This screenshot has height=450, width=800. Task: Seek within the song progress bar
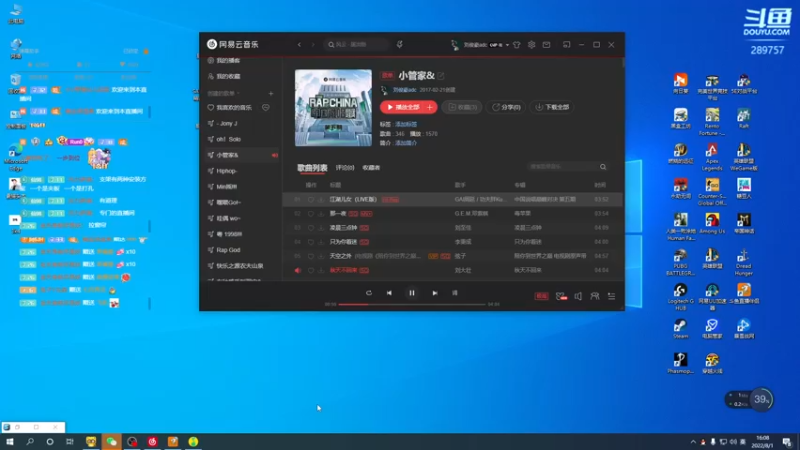tap(412, 304)
